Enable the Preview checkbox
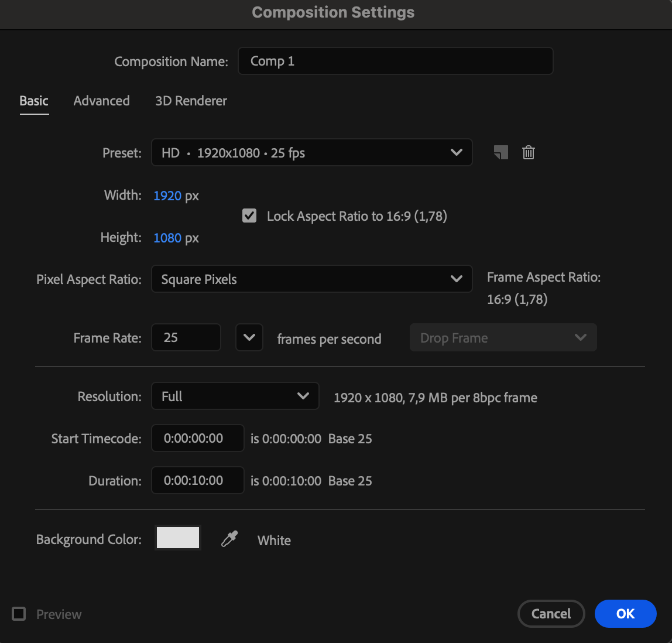The width and height of the screenshot is (672, 643). 19,614
